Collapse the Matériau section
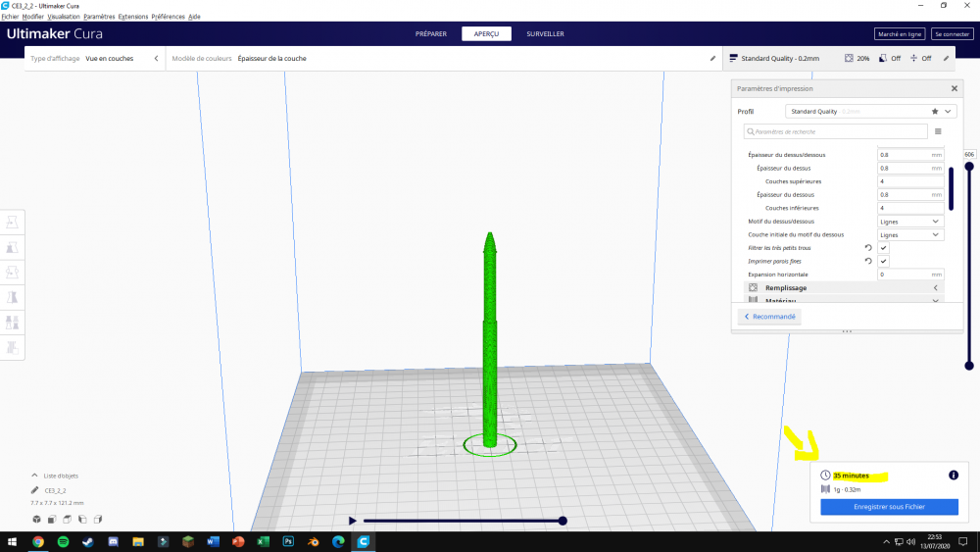This screenshot has height=552, width=980. [x=844, y=300]
